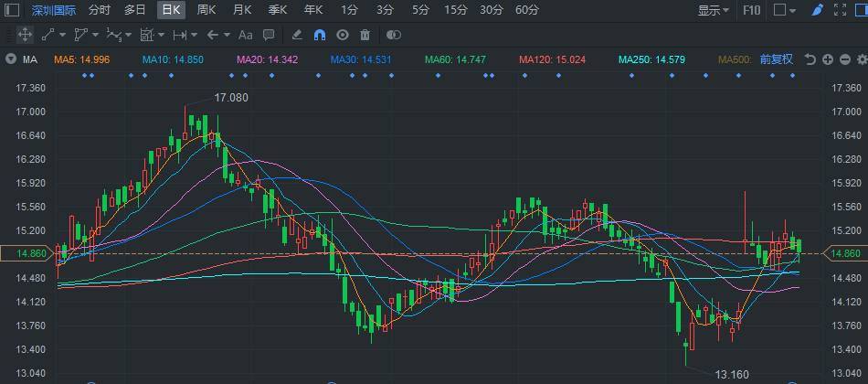
Task: Switch to the 月K monthly tab
Action: [x=242, y=10]
